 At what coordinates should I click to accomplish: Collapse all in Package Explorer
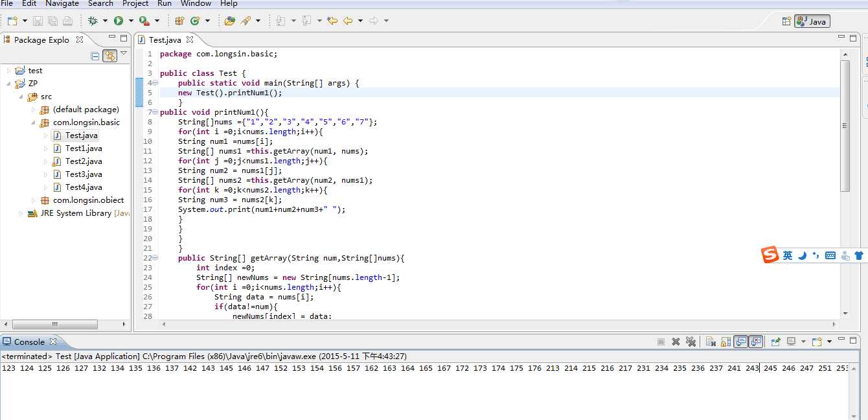95,56
